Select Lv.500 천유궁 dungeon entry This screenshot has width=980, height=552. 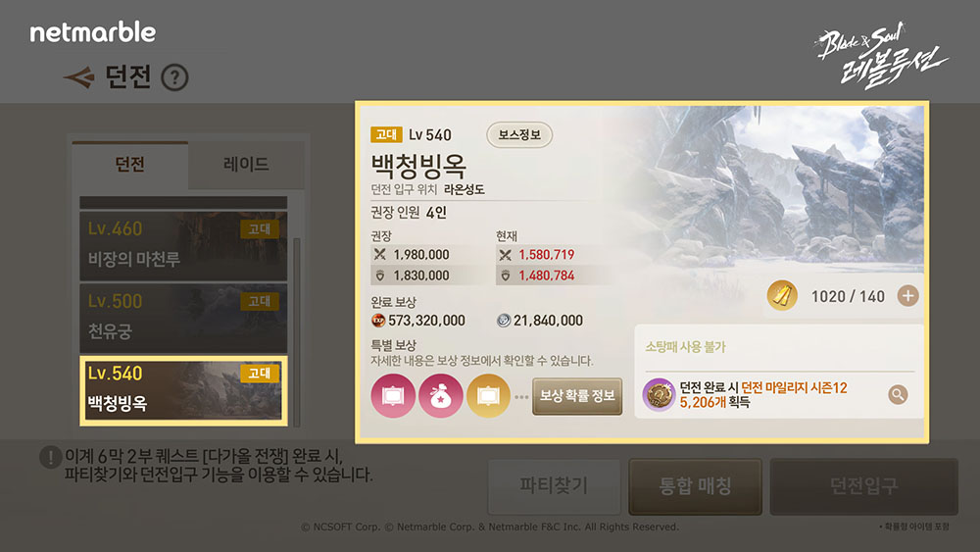(x=183, y=319)
